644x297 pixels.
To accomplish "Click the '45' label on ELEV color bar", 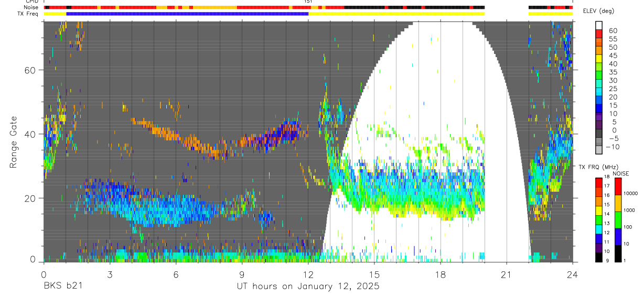I will tap(612, 56).
